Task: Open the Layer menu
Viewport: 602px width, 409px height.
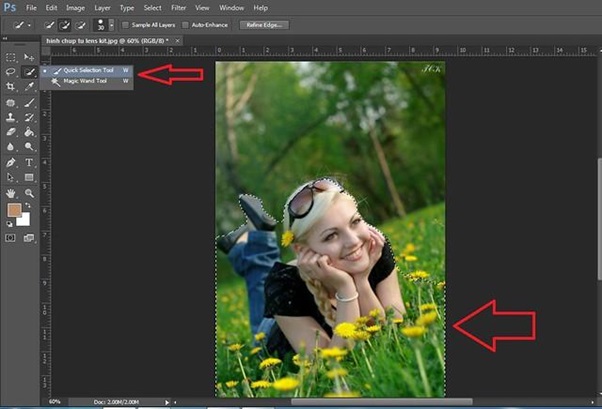Action: (102, 8)
